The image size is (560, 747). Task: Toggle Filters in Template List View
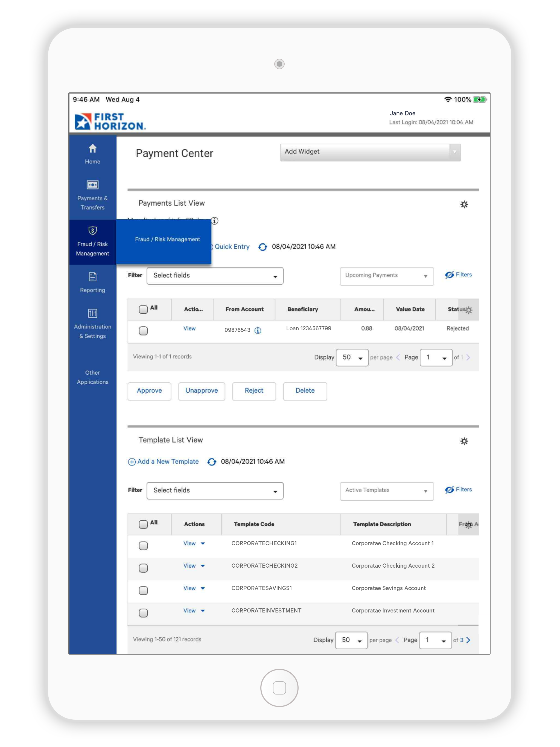pos(458,490)
